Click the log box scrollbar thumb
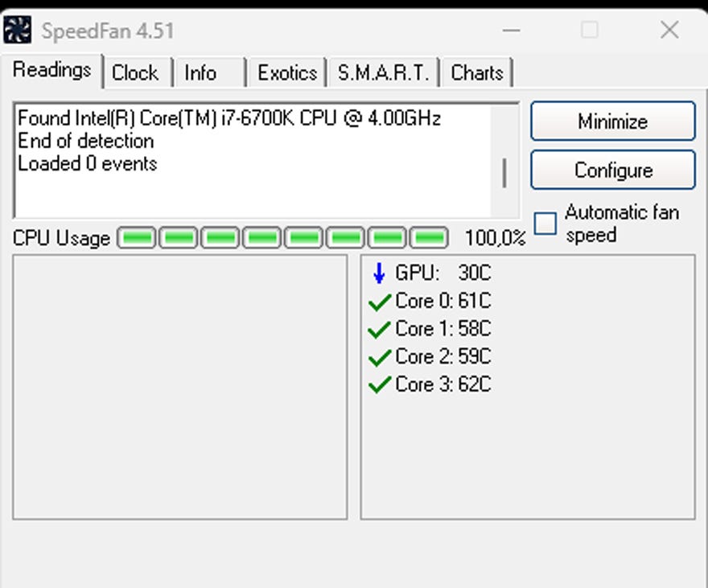This screenshot has height=588, width=708. click(x=504, y=173)
